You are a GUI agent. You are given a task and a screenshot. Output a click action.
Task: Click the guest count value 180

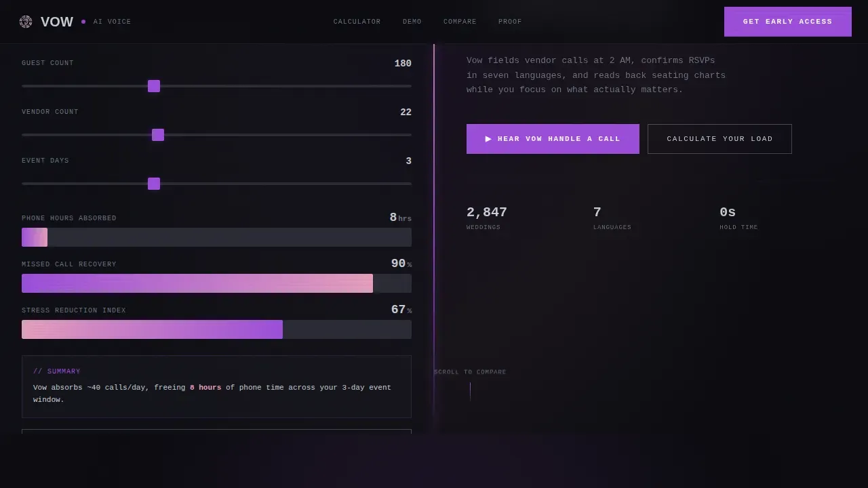(403, 63)
